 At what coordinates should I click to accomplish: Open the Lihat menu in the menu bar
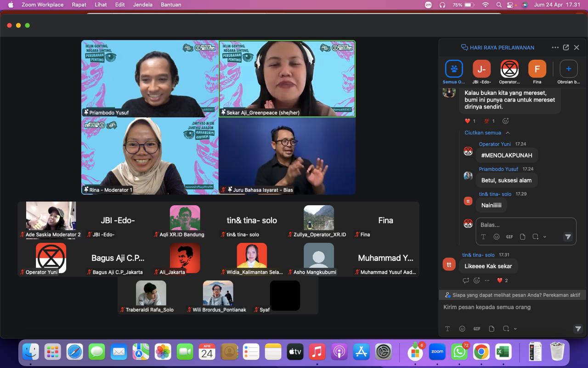pyautogui.click(x=101, y=5)
